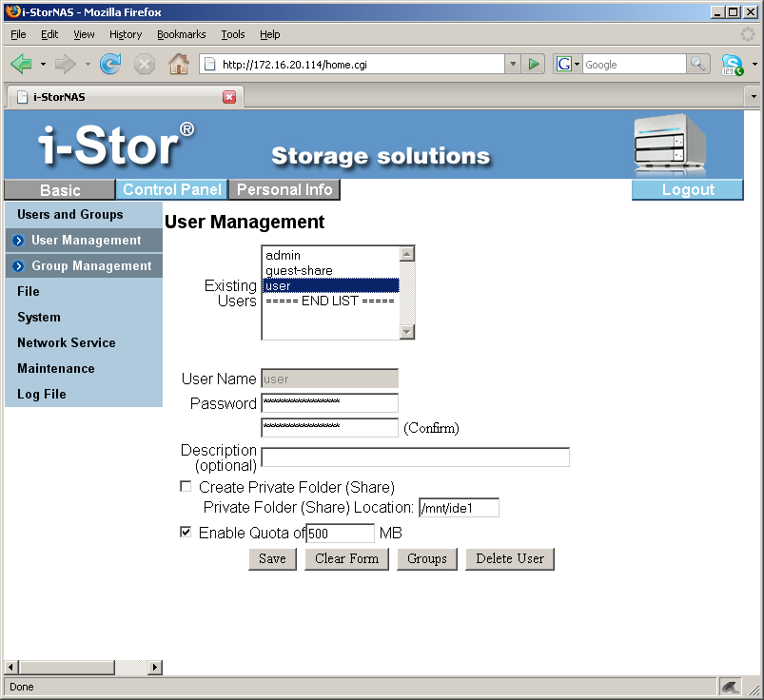Viewport: 764px width, 700px height.
Task: Open the View menu
Action: click(84, 34)
